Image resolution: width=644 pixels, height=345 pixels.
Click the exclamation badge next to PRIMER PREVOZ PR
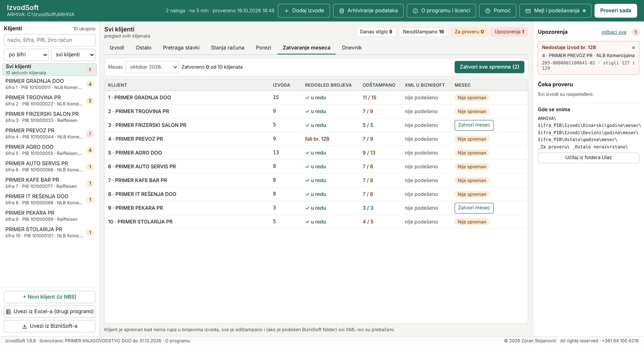(x=90, y=134)
